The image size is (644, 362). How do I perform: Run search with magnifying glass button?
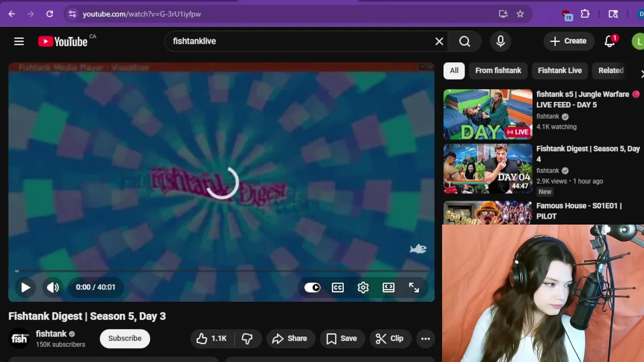pos(465,41)
